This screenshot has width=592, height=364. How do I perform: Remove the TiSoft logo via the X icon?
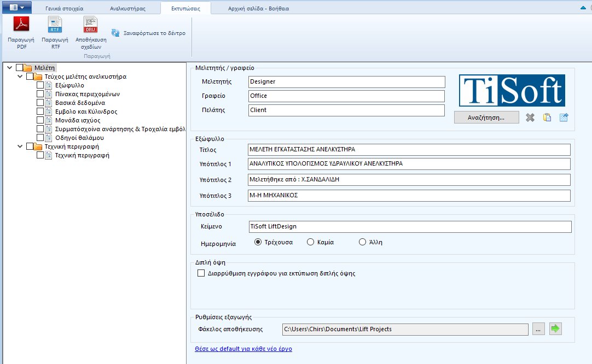pyautogui.click(x=530, y=116)
